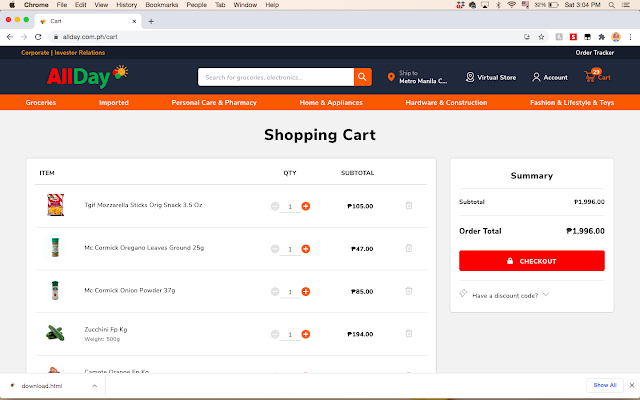Open a new tab with plus button
Viewport: 640px width, 400px height.
click(x=151, y=21)
